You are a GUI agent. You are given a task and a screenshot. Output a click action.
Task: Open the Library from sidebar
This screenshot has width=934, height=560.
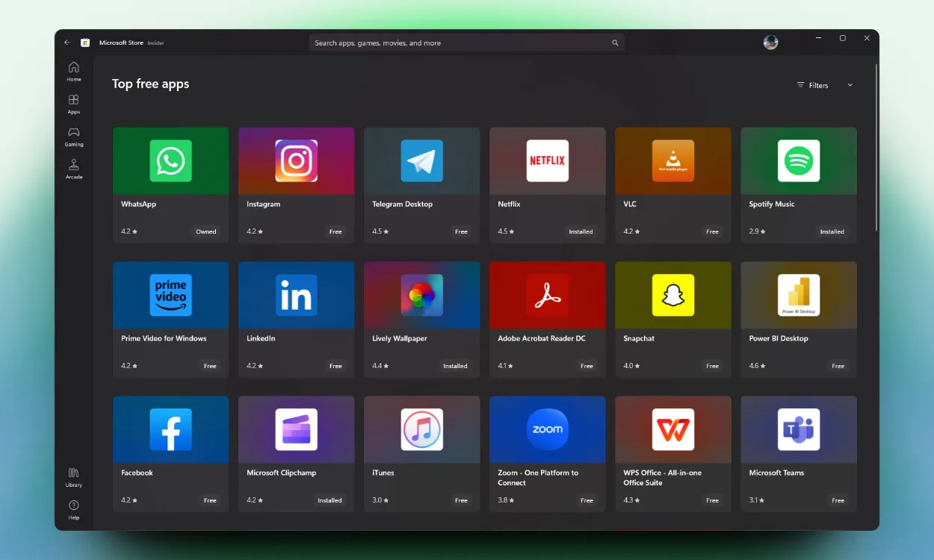tap(73, 476)
